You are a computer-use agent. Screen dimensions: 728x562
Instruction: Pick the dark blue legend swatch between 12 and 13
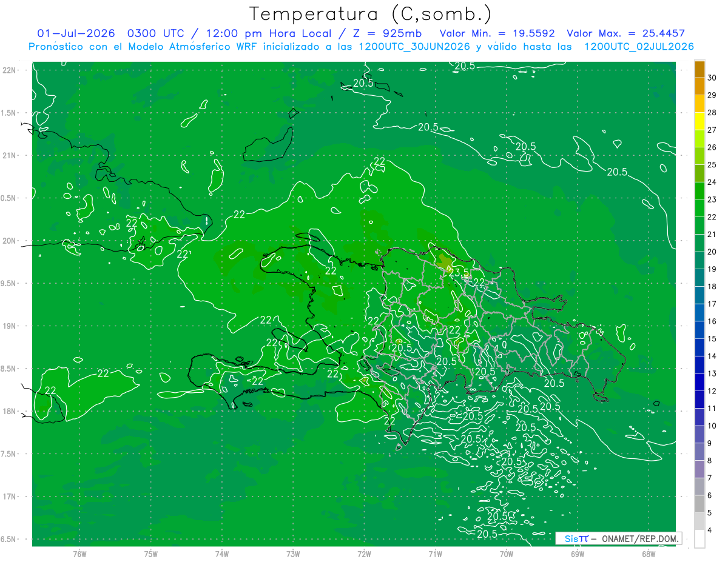coord(699,383)
